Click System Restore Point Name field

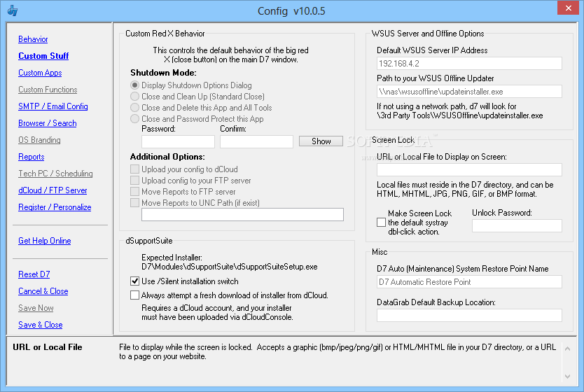[469, 282]
